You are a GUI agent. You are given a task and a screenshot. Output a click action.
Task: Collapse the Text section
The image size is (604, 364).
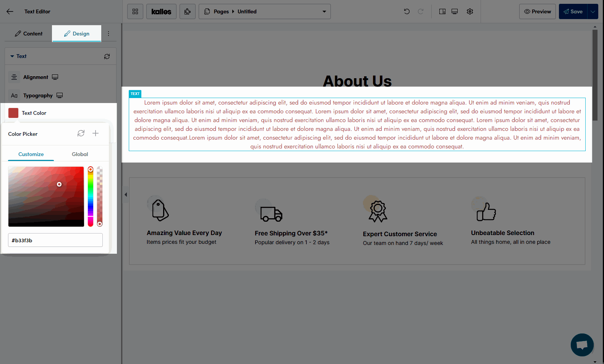18,56
